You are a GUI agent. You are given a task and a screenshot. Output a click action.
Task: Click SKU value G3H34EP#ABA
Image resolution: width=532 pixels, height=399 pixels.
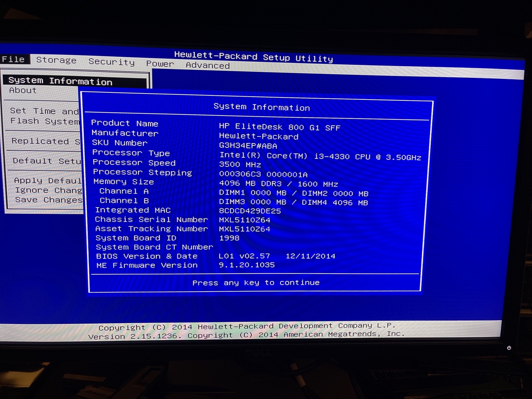[248, 146]
